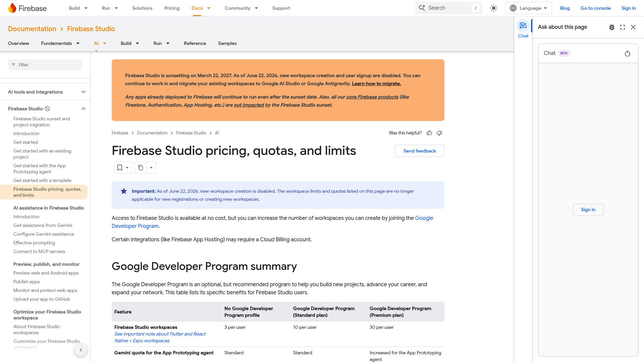This screenshot has height=362, width=644.
Task: Open the Pricing menu item
Action: (172, 8)
